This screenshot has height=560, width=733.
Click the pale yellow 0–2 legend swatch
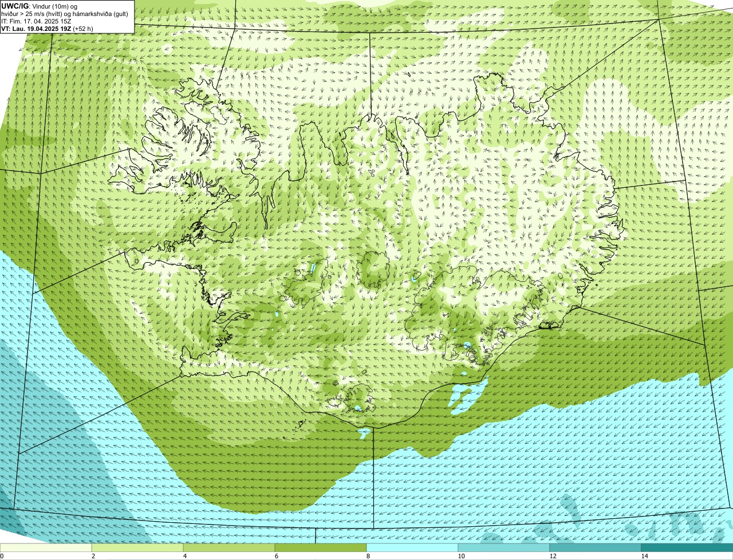tap(46, 547)
